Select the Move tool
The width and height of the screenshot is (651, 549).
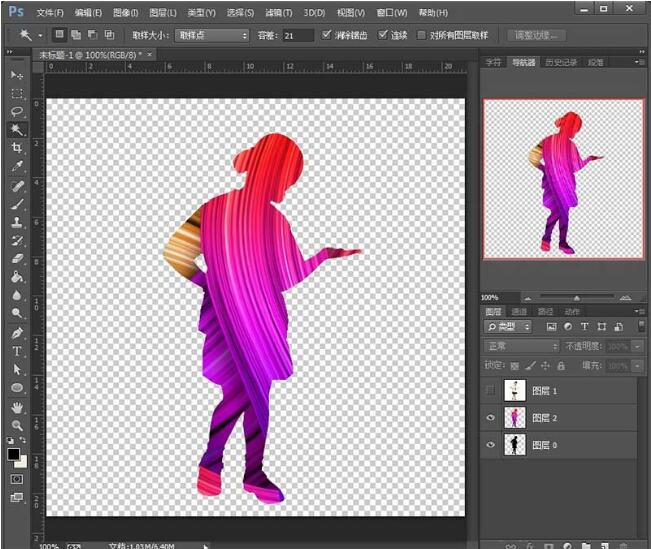coord(17,75)
